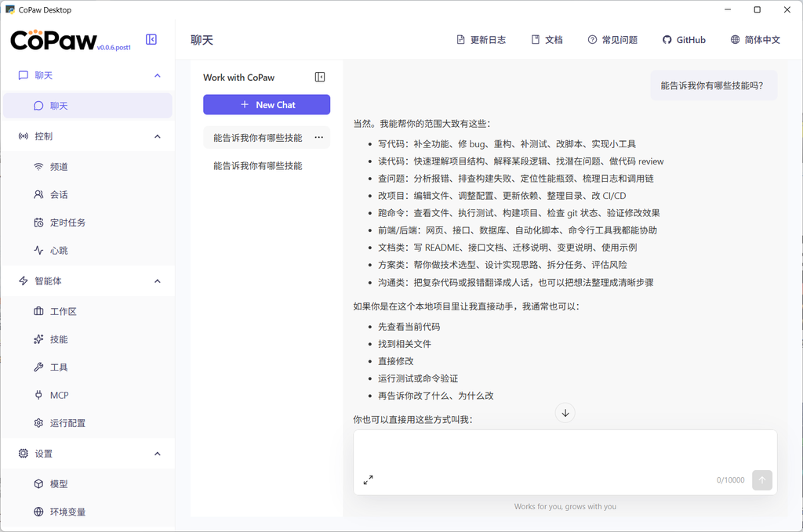Viewport: 803px width, 532px height.
Task: Click the cube icon for 模型
Action: (38, 484)
